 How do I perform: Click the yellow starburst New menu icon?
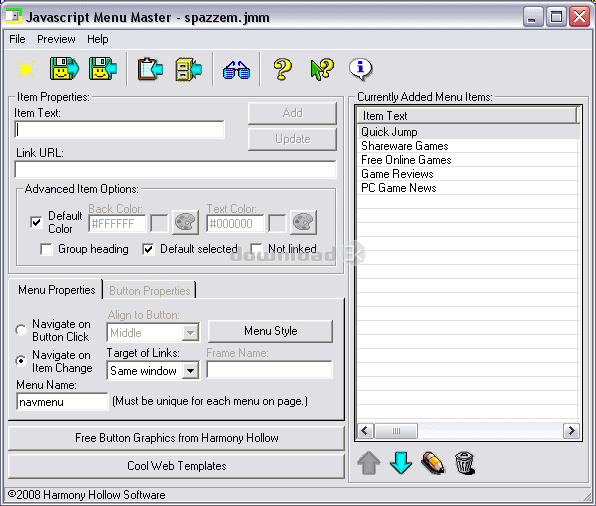pyautogui.click(x=25, y=69)
